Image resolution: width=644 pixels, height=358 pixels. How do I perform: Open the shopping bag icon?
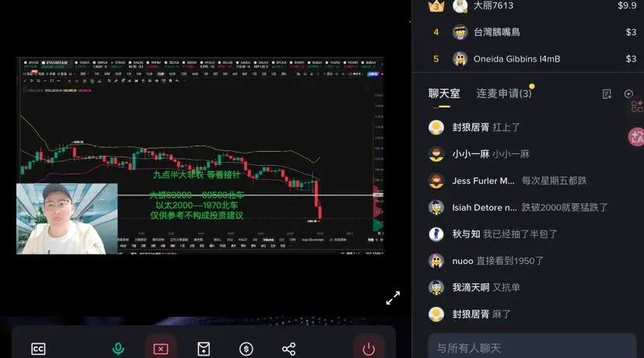click(204, 349)
